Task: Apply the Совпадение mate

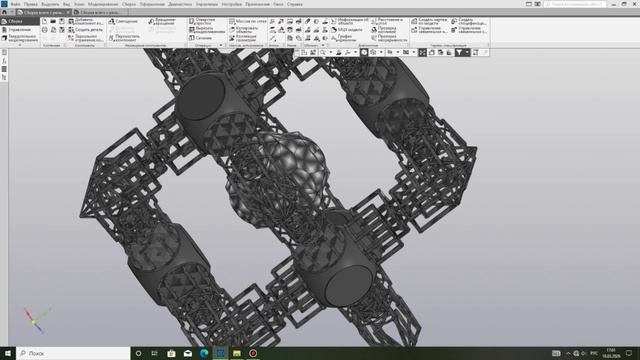Action: click(x=123, y=21)
